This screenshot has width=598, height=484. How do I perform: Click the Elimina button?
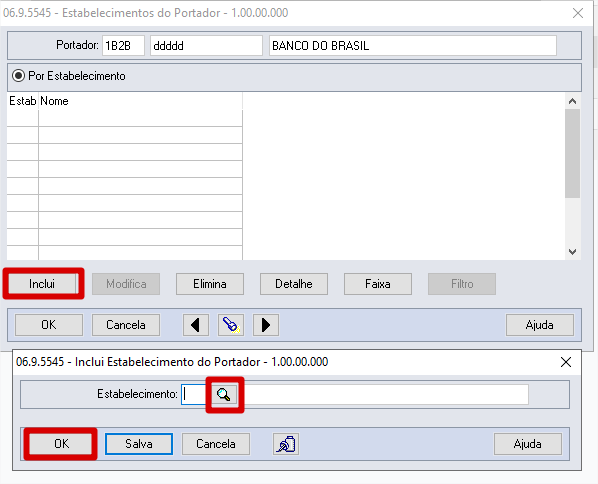click(210, 284)
